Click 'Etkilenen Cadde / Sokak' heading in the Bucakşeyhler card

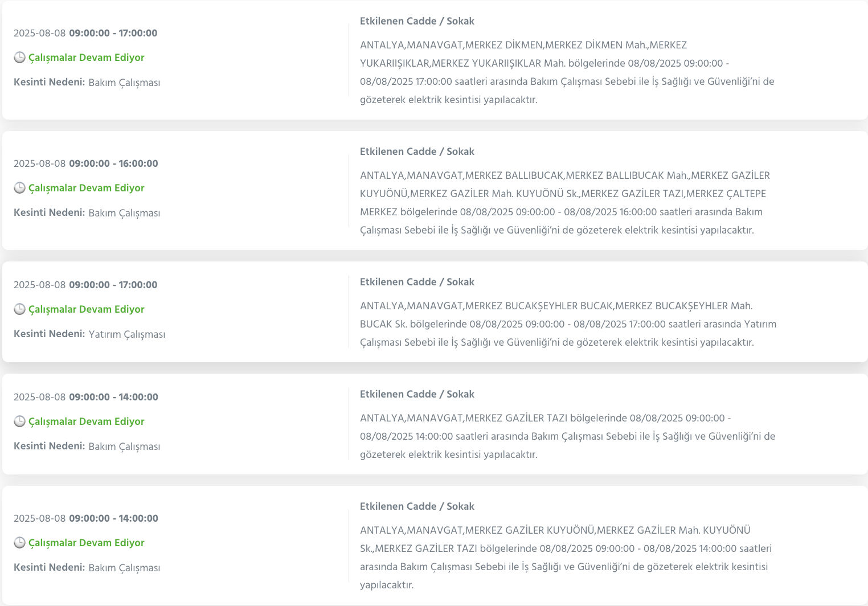pyautogui.click(x=417, y=282)
